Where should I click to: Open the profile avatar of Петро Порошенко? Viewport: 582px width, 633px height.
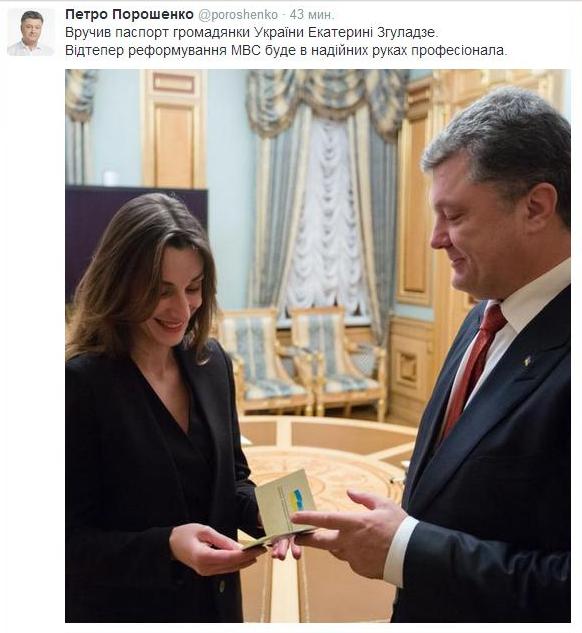[31, 32]
